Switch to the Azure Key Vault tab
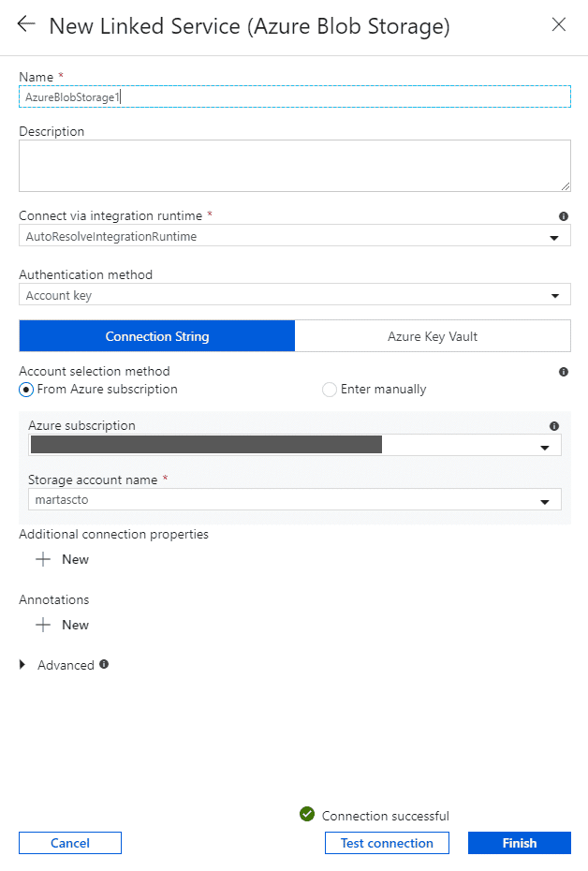588x871 pixels. pyautogui.click(x=433, y=336)
